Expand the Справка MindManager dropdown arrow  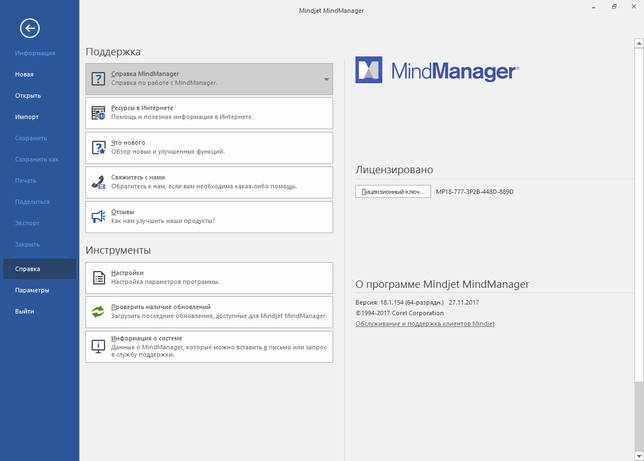(x=327, y=79)
